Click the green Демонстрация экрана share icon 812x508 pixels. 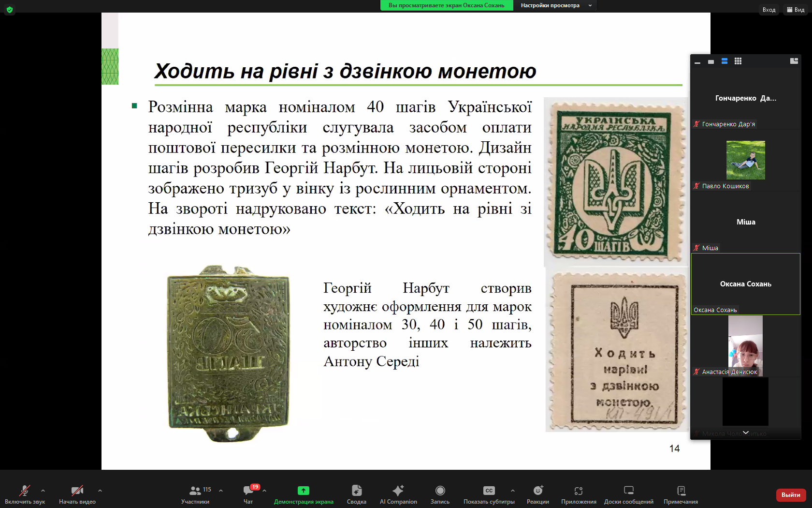click(303, 491)
